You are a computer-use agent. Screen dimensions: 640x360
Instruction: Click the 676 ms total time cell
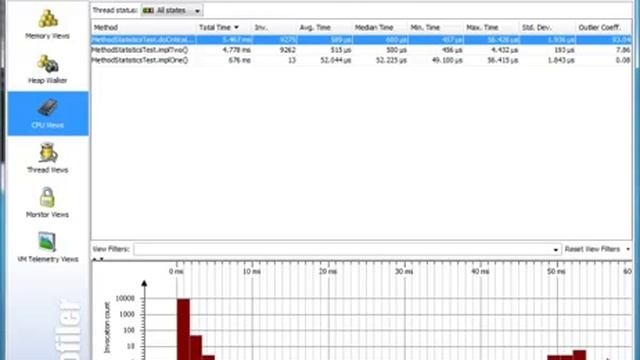pyautogui.click(x=240, y=60)
